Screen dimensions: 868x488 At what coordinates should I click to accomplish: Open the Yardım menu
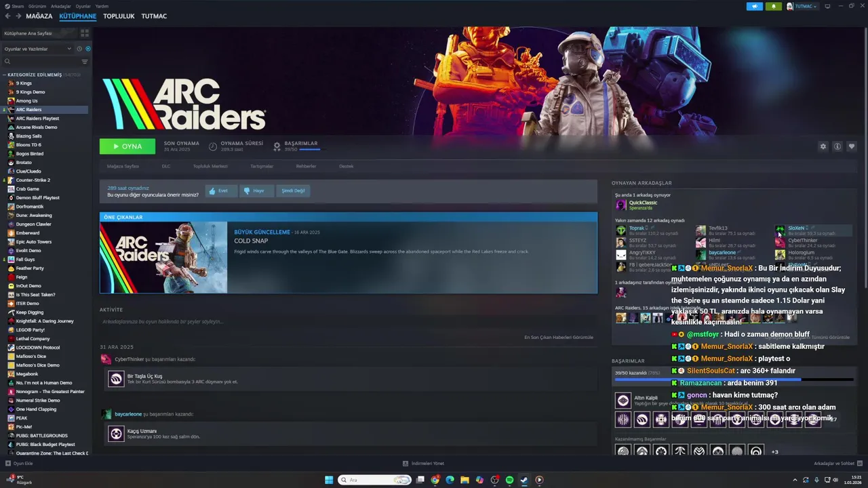point(102,6)
